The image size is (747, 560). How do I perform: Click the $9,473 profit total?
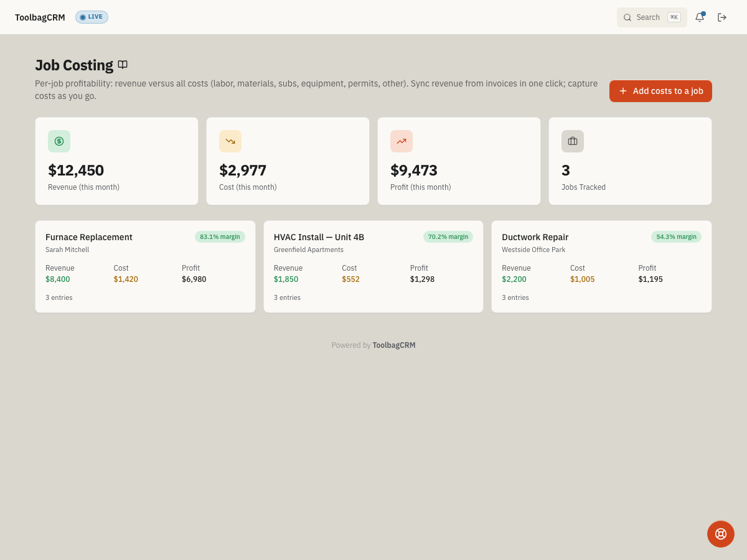pos(414,170)
